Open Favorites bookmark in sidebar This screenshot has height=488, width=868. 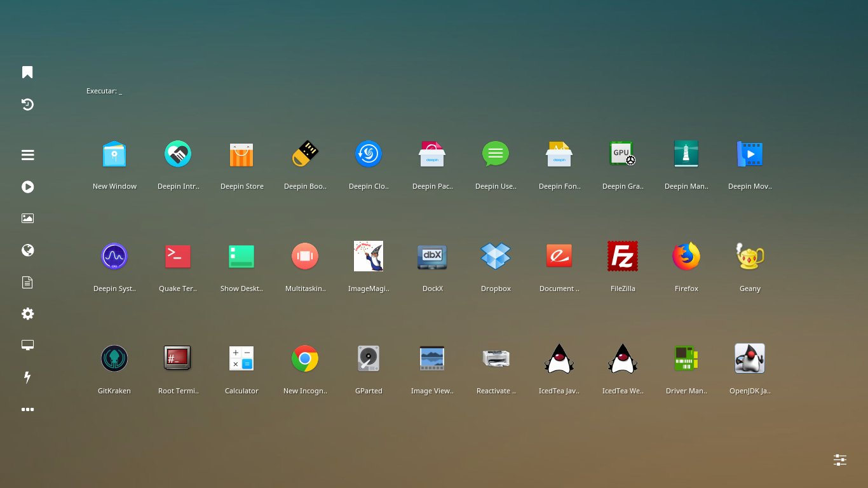click(27, 72)
